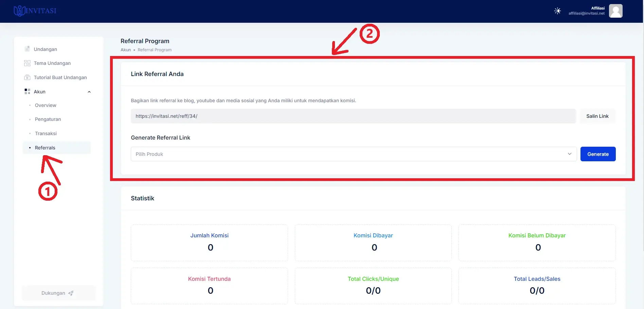Toggle the light/dark theme sun icon
Image resolution: width=644 pixels, height=309 pixels.
[x=557, y=11]
